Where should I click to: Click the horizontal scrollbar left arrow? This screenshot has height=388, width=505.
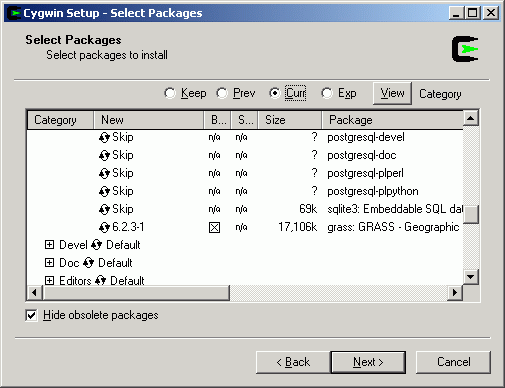35,293
